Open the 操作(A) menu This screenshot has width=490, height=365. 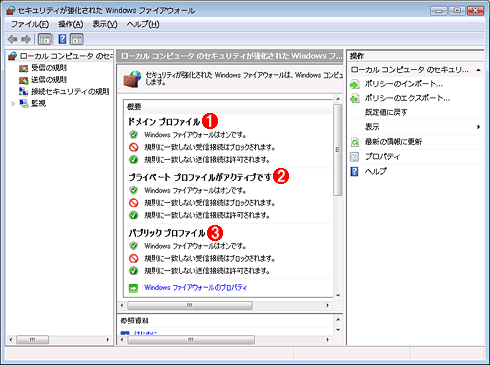pos(70,24)
